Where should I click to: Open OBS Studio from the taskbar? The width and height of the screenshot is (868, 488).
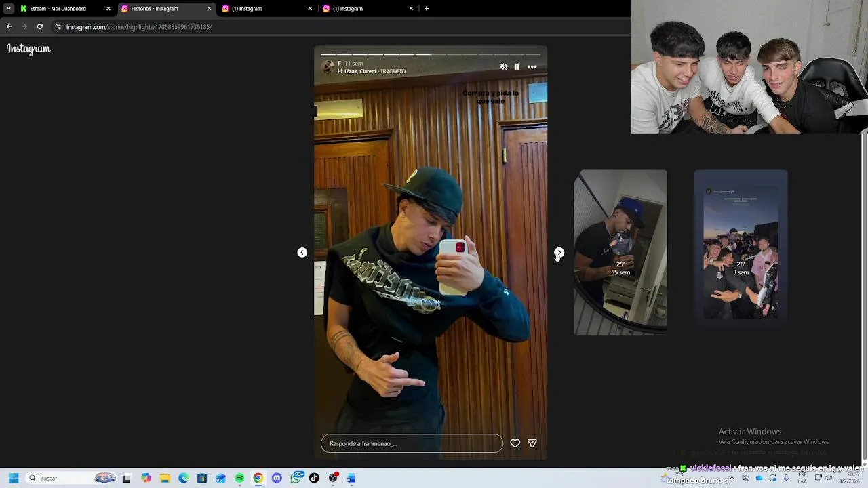[x=333, y=478]
